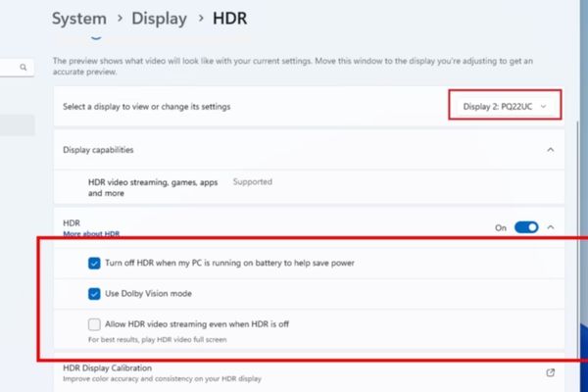Open HDR Display Calibration row
Viewport: 588px width, 392px height.
click(x=309, y=372)
